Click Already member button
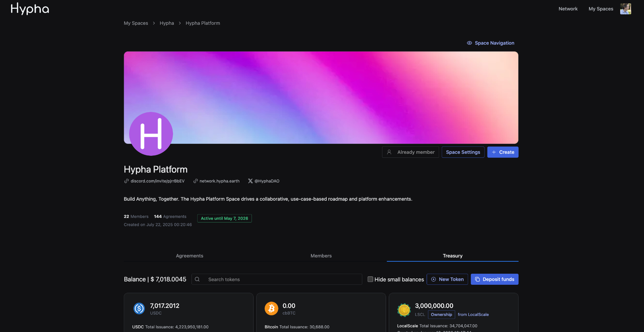644x332 pixels. [x=410, y=152]
